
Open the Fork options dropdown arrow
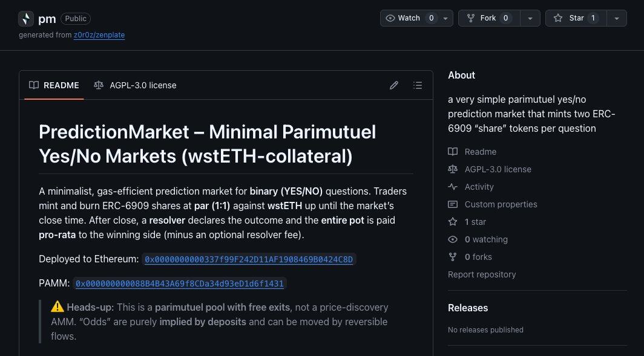coord(530,18)
